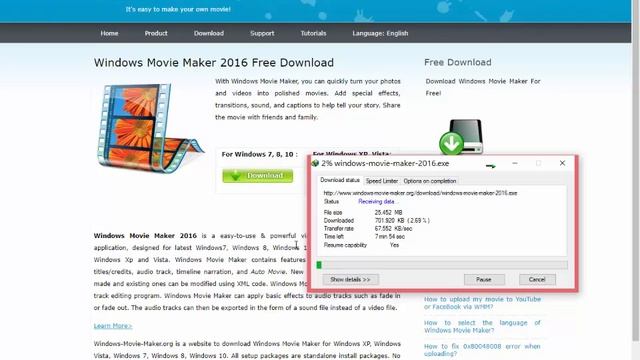Click 'Windows Movie Maker 2016 Free Download' heading
Image resolution: width=640 pixels, height=360 pixels.
pos(214,63)
